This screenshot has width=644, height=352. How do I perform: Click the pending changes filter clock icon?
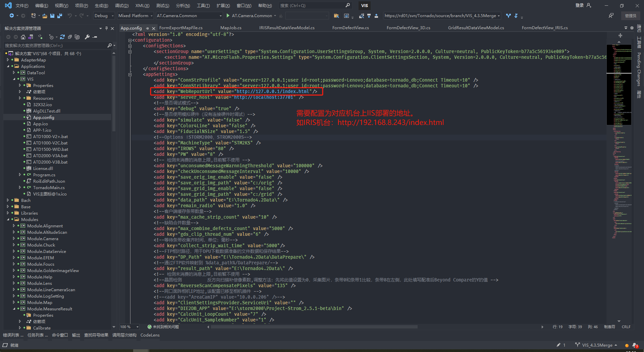pyautogui.click(x=51, y=37)
